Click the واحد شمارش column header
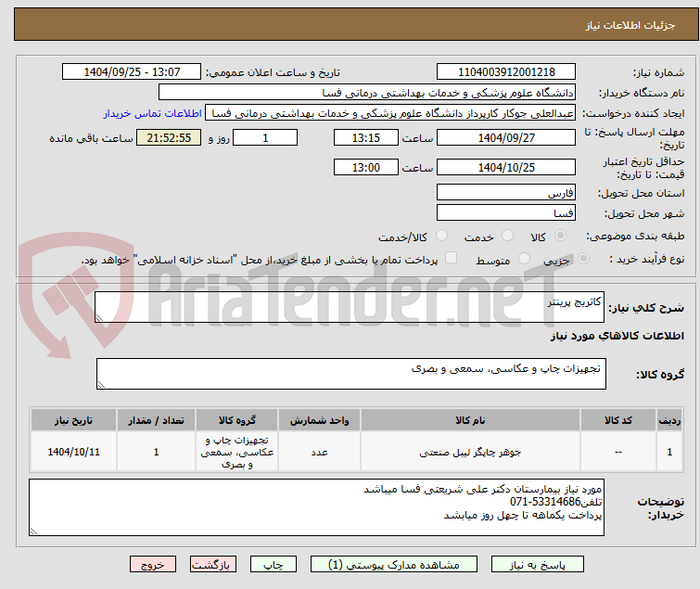Viewport: 700px width, 589px height. [x=320, y=420]
